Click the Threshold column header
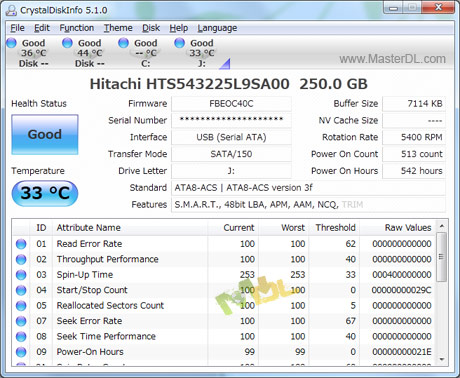Viewport: 460px width, 378px height. [x=334, y=228]
